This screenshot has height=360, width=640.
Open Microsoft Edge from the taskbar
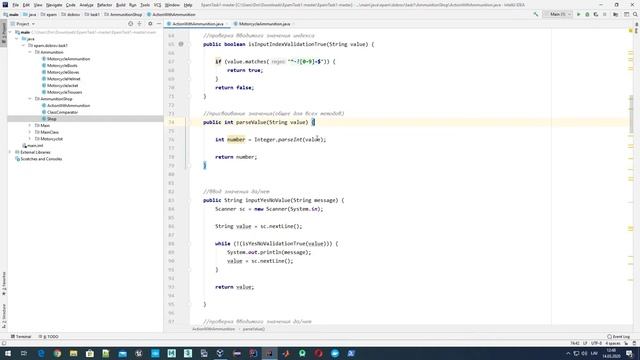click(x=41, y=353)
